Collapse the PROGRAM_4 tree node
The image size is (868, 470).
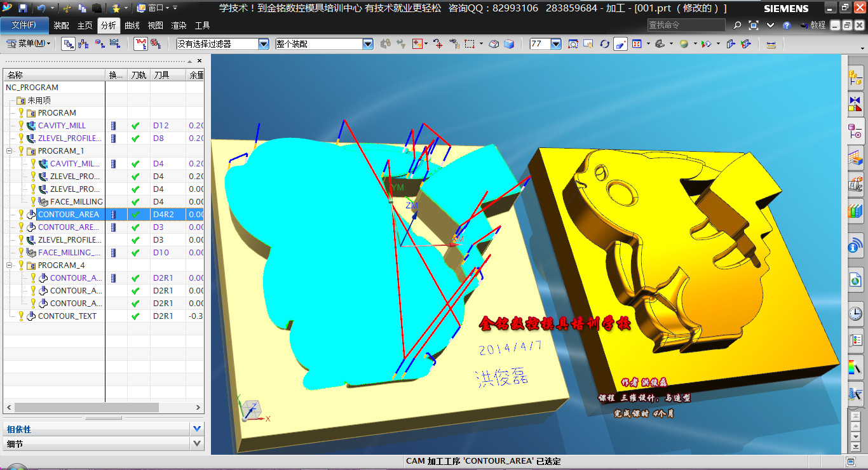[x=10, y=265]
